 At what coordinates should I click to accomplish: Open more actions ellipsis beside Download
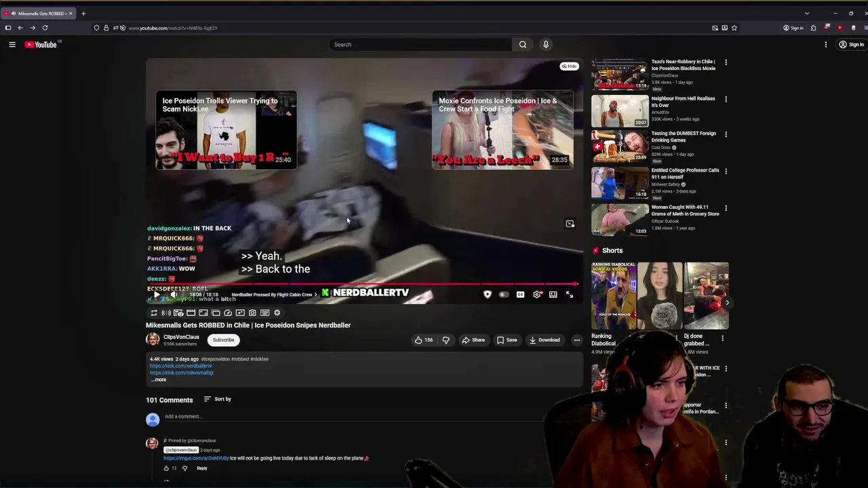tap(577, 340)
